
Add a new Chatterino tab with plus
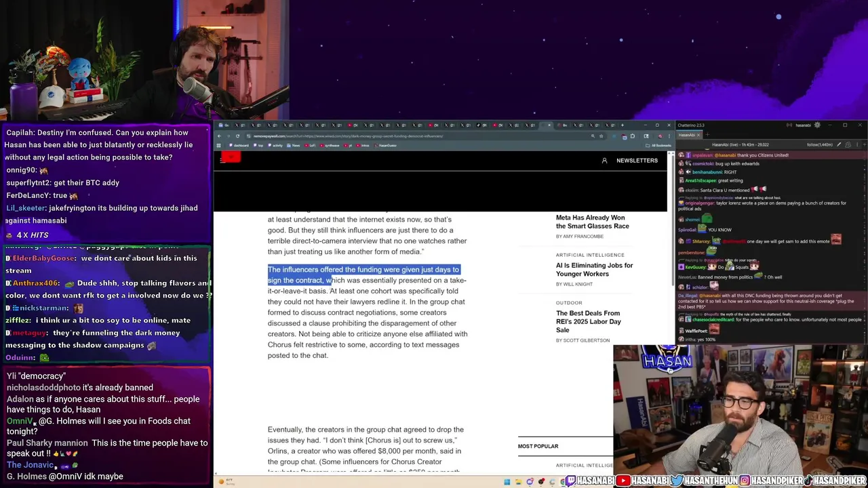click(x=707, y=135)
